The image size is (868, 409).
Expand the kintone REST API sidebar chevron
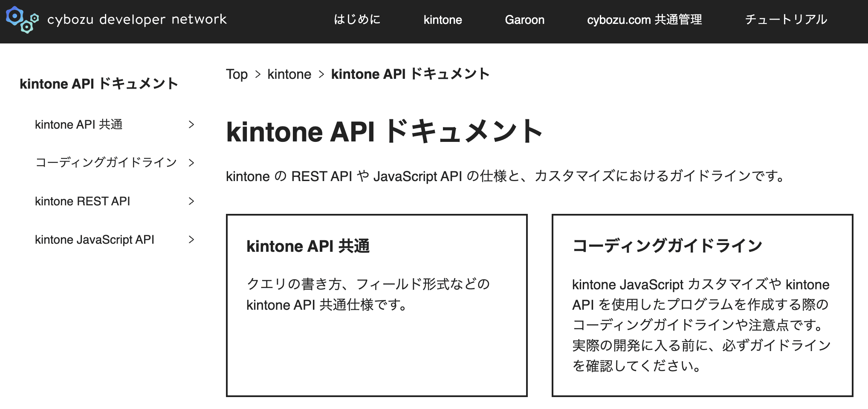coord(191,201)
